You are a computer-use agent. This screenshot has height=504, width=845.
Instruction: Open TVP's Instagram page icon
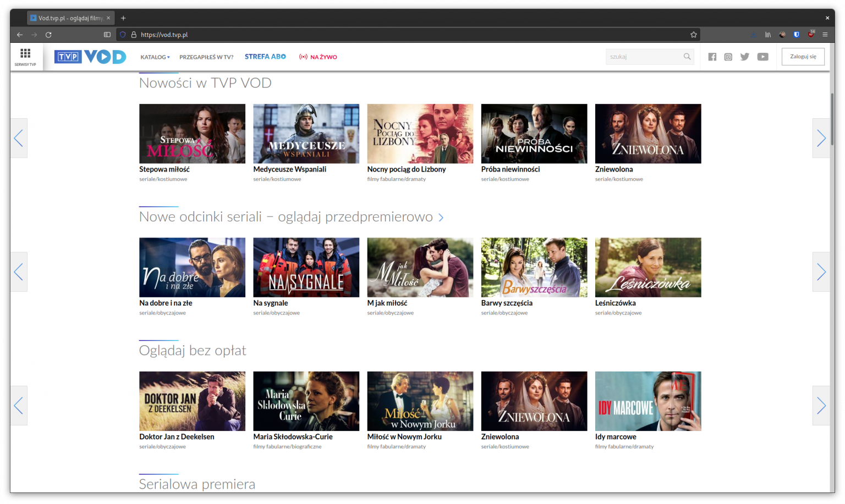click(x=728, y=57)
